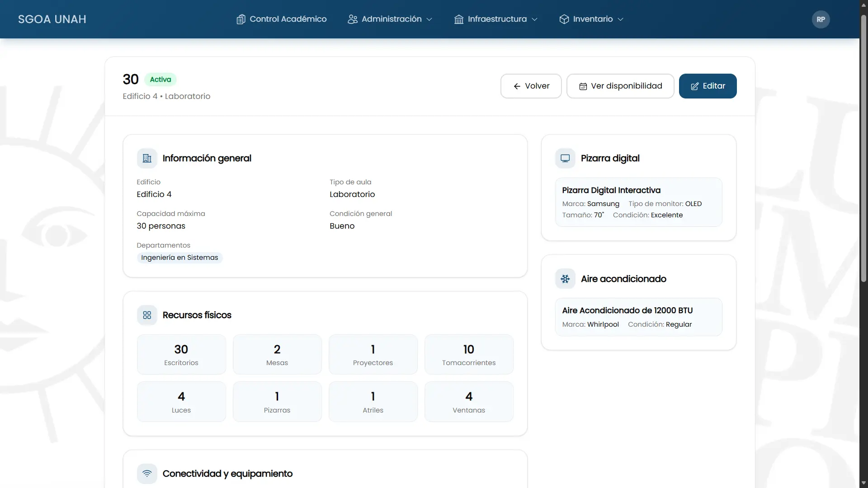This screenshot has height=488, width=868.
Task: Click the 'Recursos físicos' heading
Action: coord(197,315)
